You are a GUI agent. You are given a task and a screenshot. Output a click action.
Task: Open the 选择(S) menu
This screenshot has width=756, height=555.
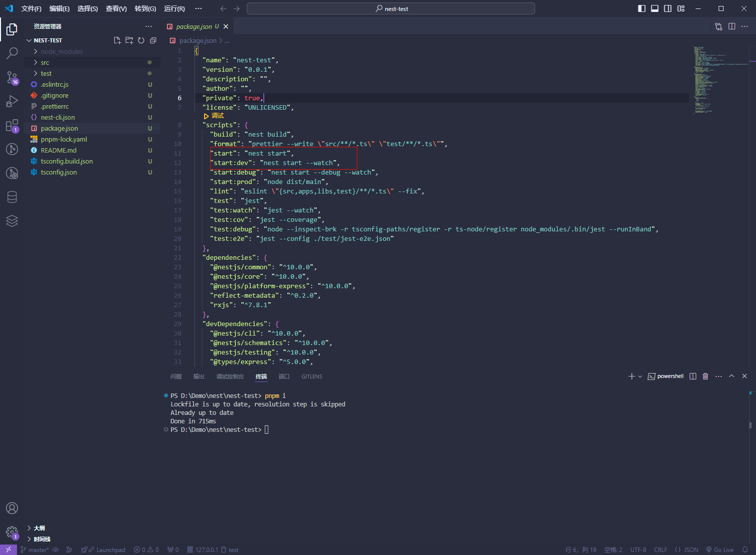pos(87,8)
